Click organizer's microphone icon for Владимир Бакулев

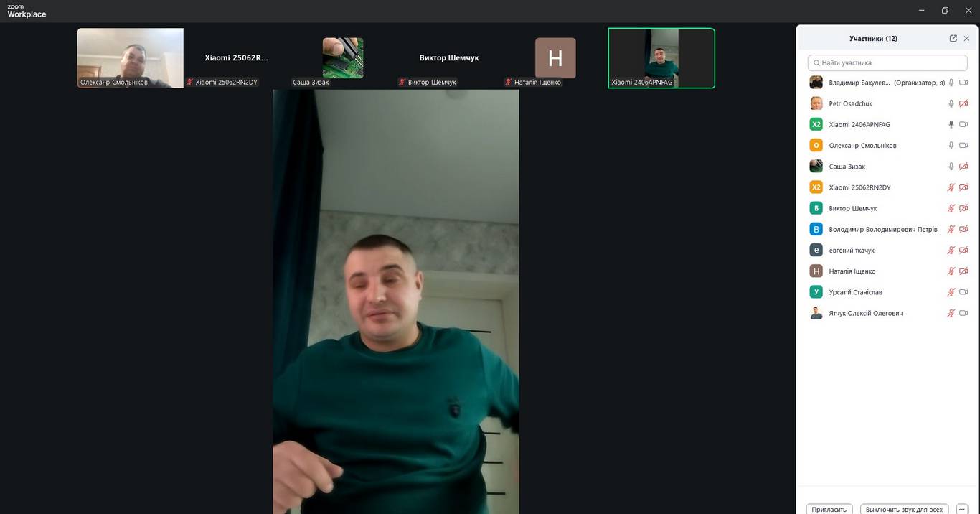951,83
